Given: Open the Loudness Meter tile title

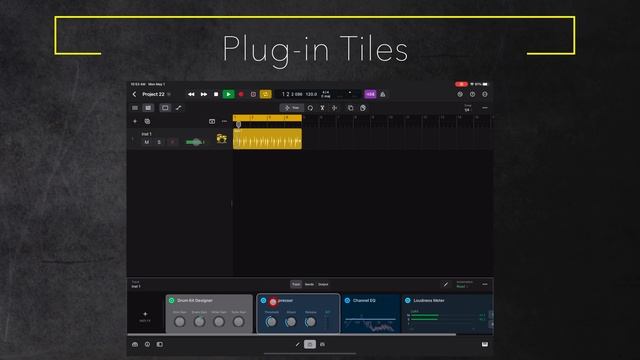Looking at the screenshot, I should [429, 300].
